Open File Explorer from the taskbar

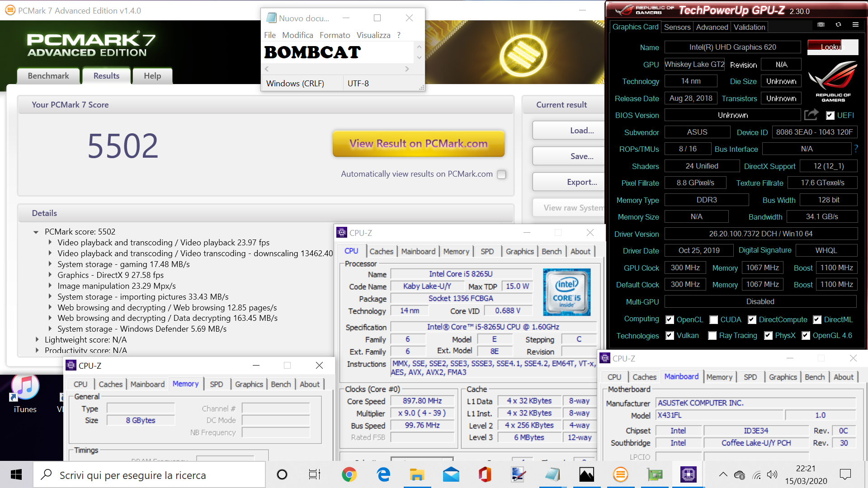click(417, 474)
